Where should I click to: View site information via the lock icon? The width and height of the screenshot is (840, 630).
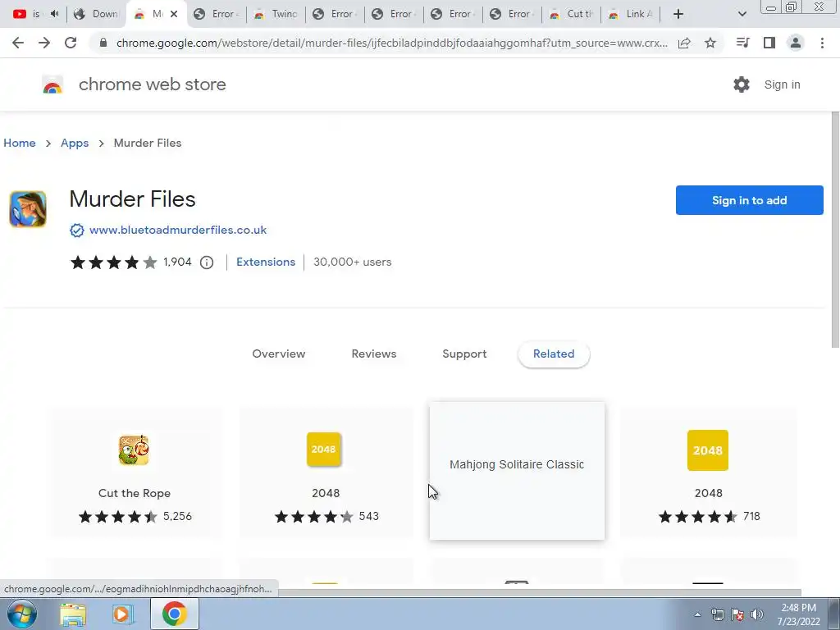click(x=103, y=43)
